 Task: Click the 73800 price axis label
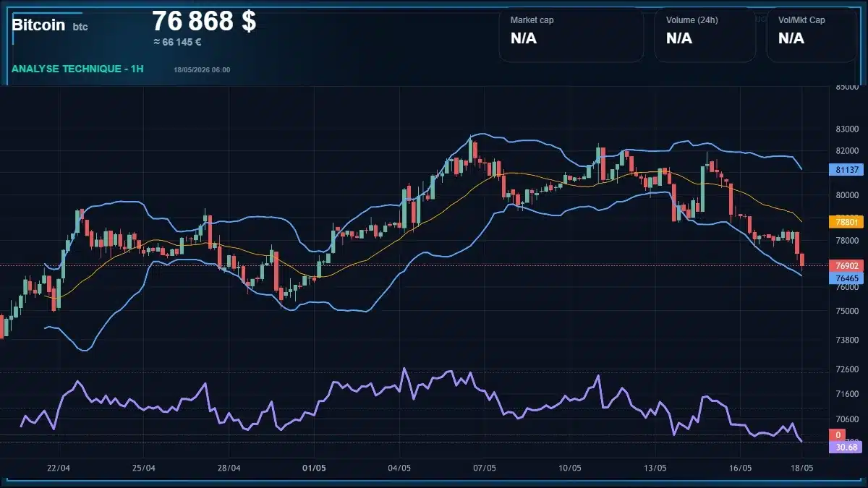click(x=846, y=339)
